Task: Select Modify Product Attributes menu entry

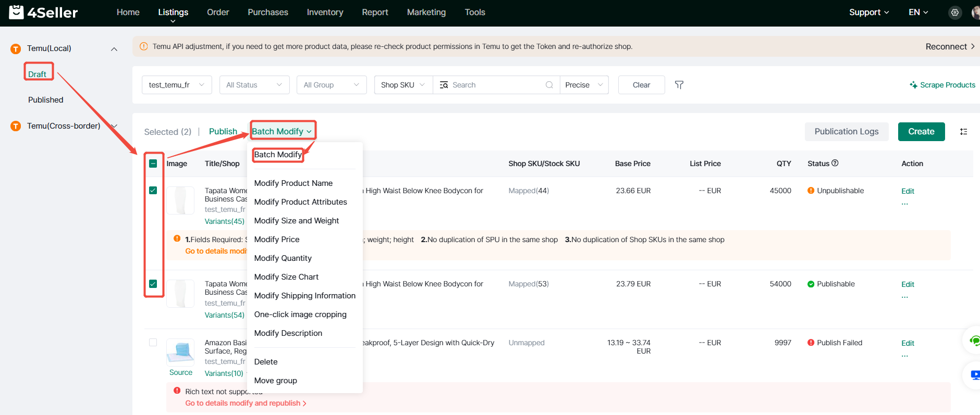Action: (300, 202)
